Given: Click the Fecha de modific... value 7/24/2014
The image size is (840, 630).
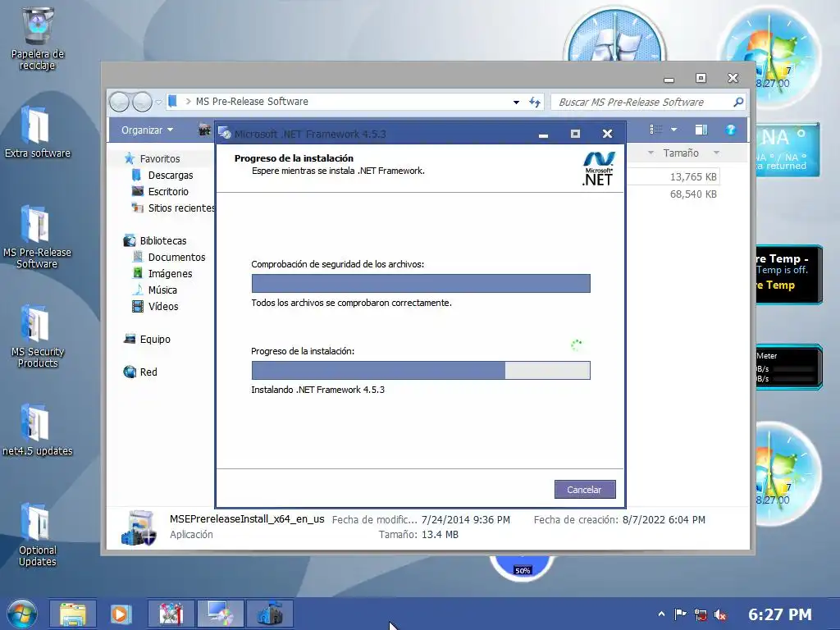Looking at the screenshot, I should click(x=466, y=519).
